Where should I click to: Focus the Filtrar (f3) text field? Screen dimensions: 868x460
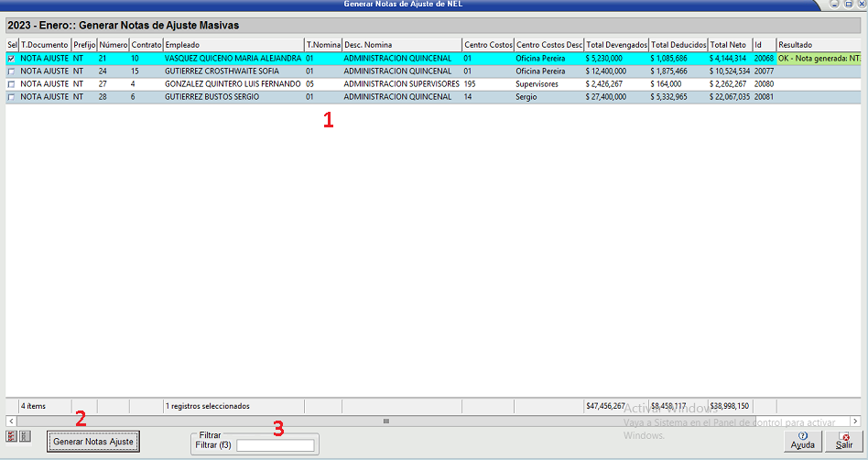(x=275, y=445)
